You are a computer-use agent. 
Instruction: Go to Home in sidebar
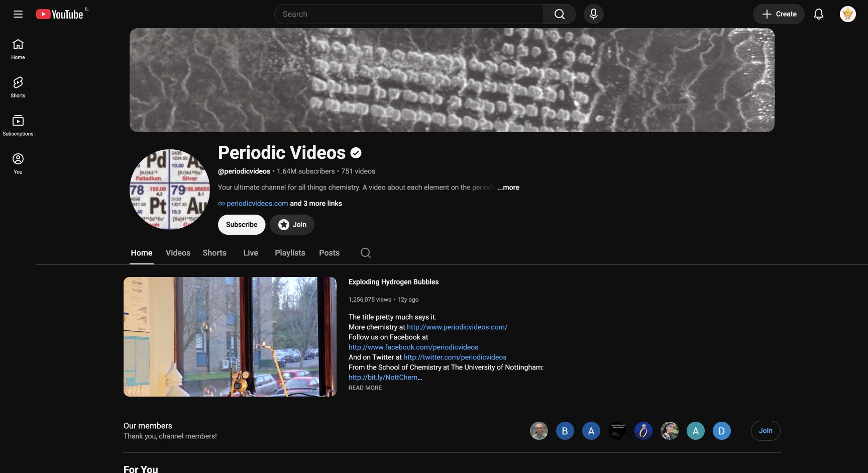(18, 49)
